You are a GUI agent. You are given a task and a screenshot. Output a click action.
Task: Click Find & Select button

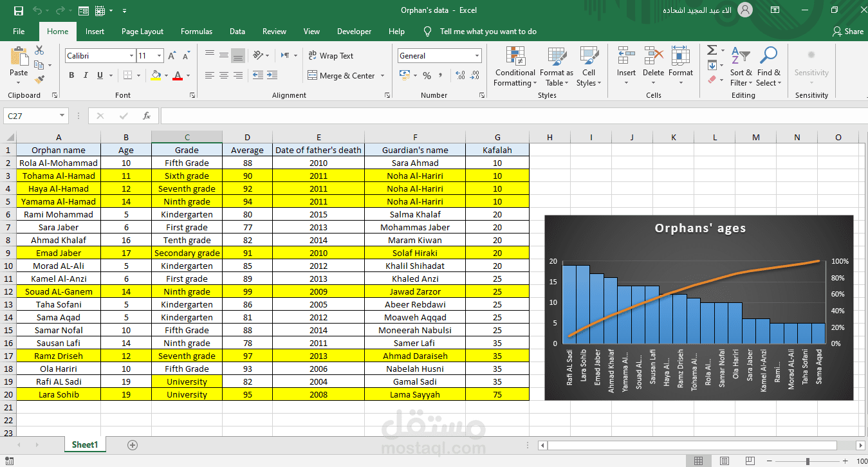pyautogui.click(x=769, y=66)
